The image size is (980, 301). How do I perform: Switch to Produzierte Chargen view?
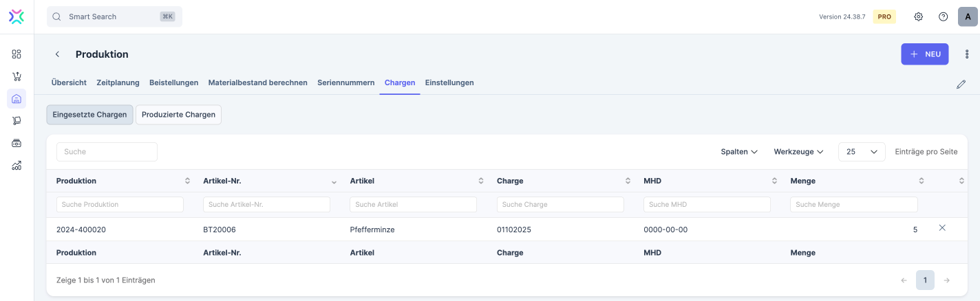[178, 115]
